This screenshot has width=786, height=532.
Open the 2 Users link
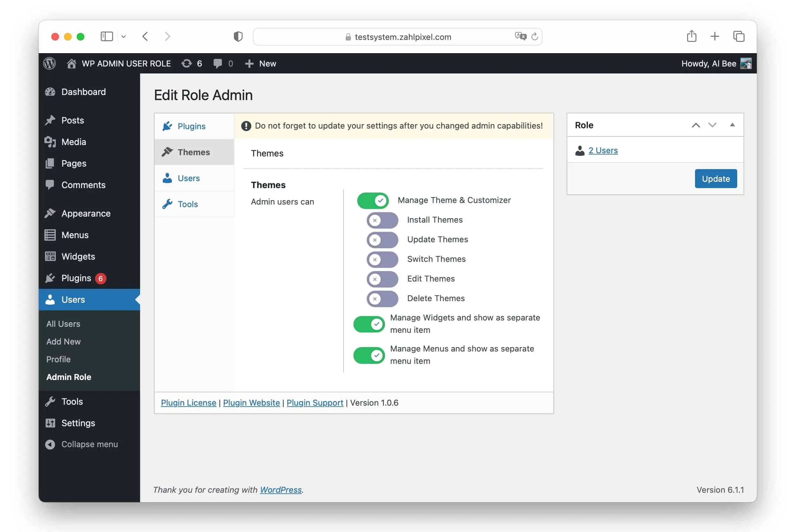click(x=603, y=150)
